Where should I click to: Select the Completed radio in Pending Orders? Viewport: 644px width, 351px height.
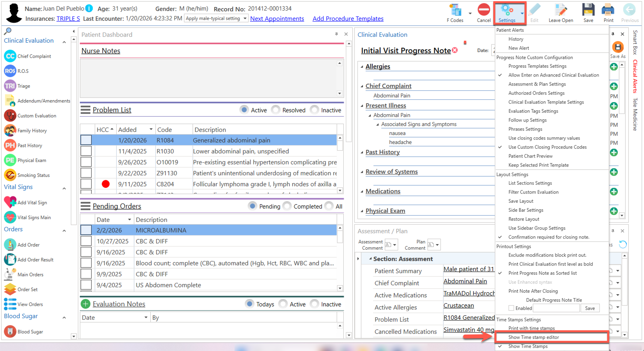(x=287, y=206)
